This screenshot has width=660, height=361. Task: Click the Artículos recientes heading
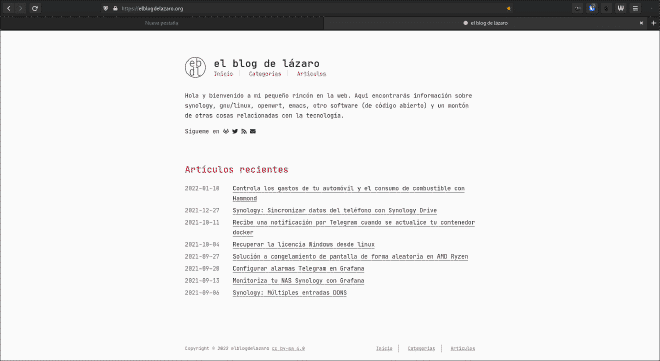coord(237,170)
